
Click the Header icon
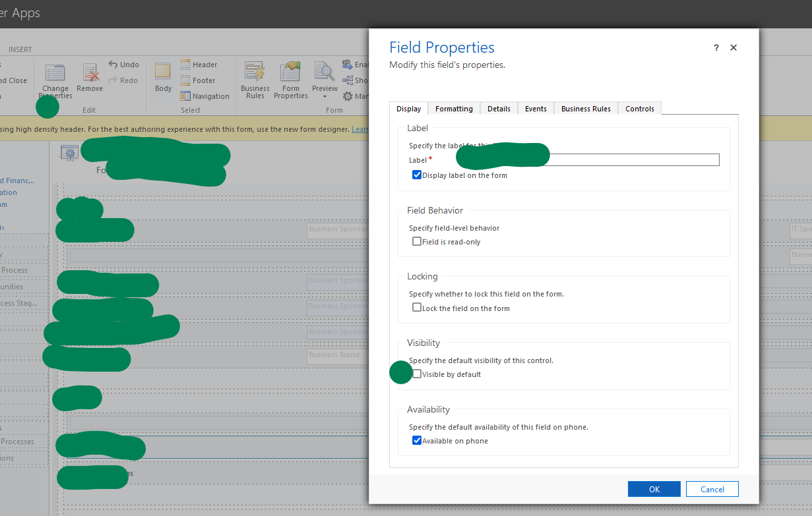pos(199,64)
